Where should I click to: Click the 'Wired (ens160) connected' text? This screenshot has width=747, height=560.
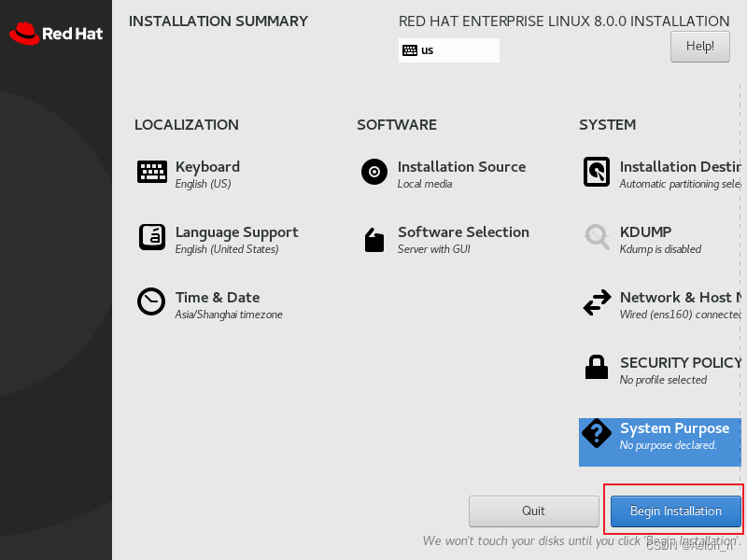pos(681,315)
